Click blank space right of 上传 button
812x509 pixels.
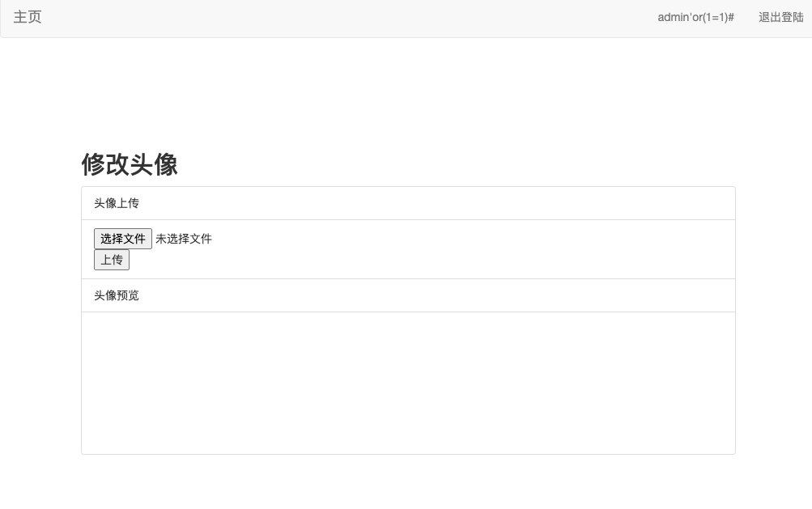click(405, 260)
